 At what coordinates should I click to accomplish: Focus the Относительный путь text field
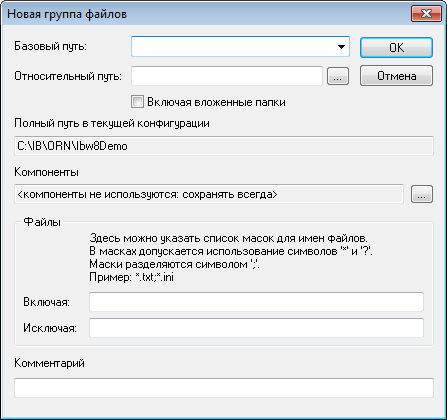click(227, 76)
